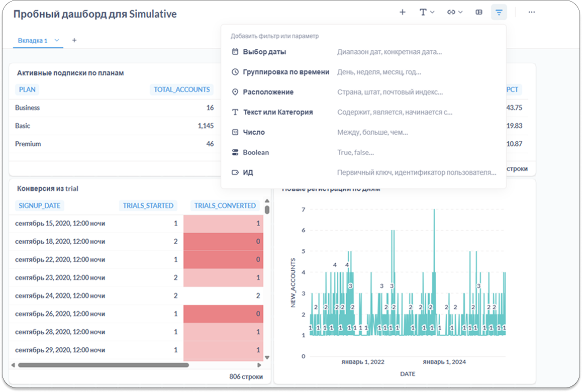The width and height of the screenshot is (582, 392).
Task: Pick the Boolean filter option
Action: pos(256,152)
